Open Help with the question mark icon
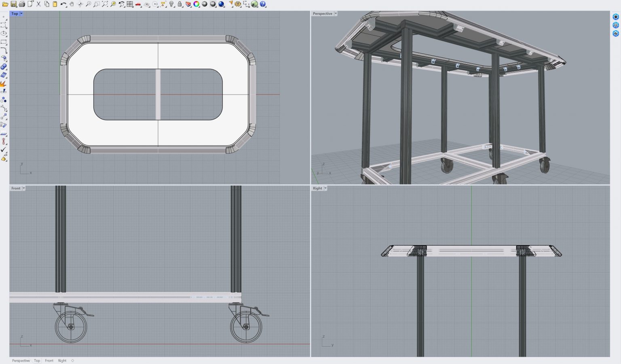This screenshot has height=364, width=621. [x=263, y=4]
